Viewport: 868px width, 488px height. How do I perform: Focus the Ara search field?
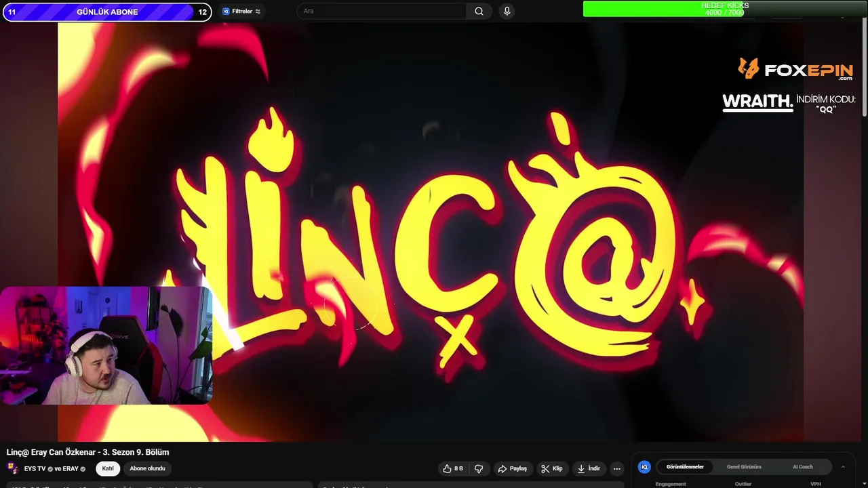[382, 11]
